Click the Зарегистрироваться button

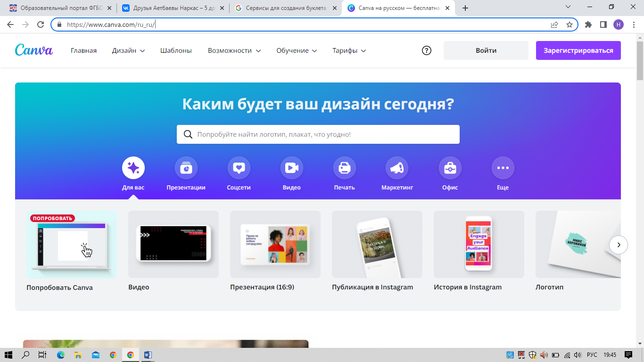[578, 50]
